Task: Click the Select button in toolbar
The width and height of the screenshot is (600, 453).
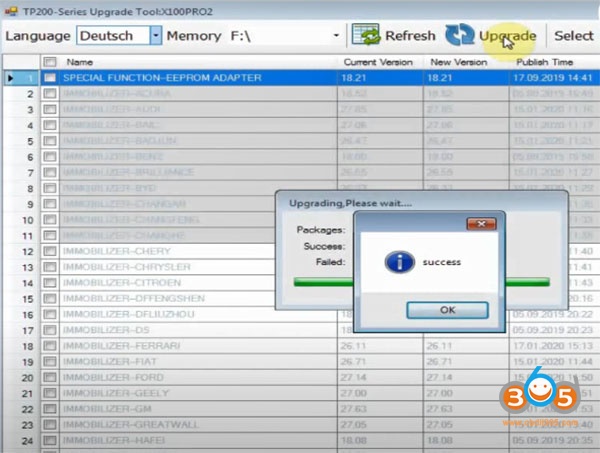Action: [574, 36]
